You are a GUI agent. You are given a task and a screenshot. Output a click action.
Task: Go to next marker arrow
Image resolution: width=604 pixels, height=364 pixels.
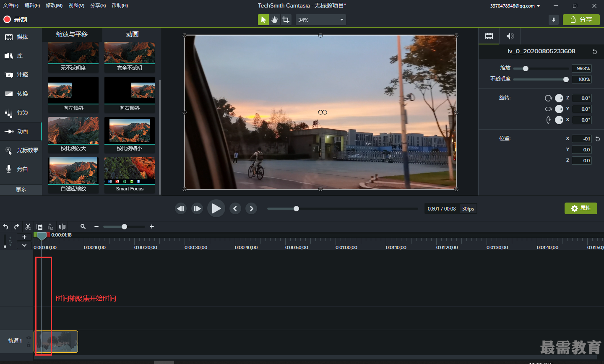251,208
